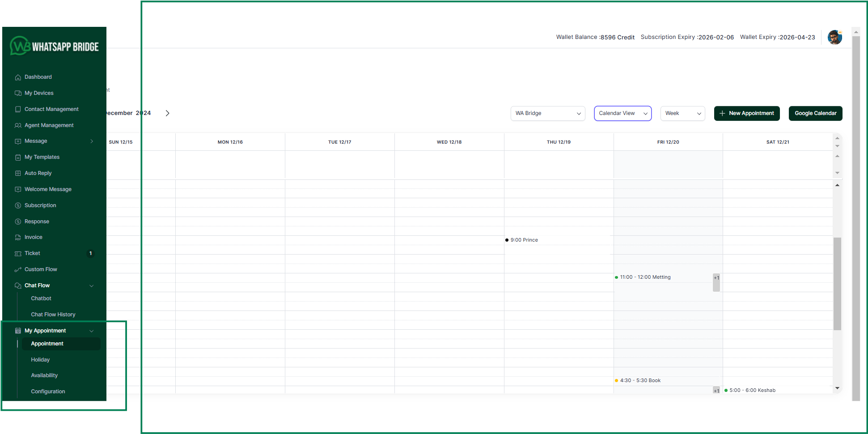Open the Availability submenu link
This screenshot has height=434, width=868.
point(44,375)
